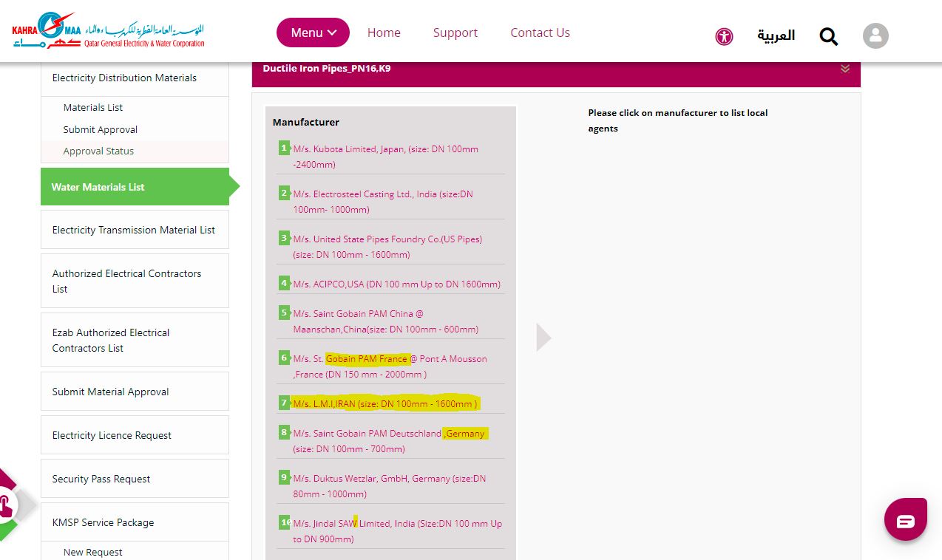Open the chat support bubble
Viewport: 942px width, 560px height.
tap(906, 520)
